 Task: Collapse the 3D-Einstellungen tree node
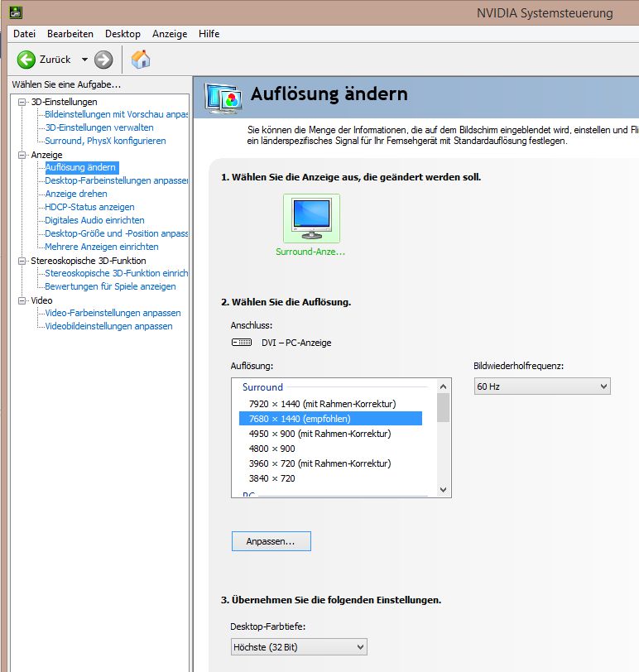click(x=22, y=102)
